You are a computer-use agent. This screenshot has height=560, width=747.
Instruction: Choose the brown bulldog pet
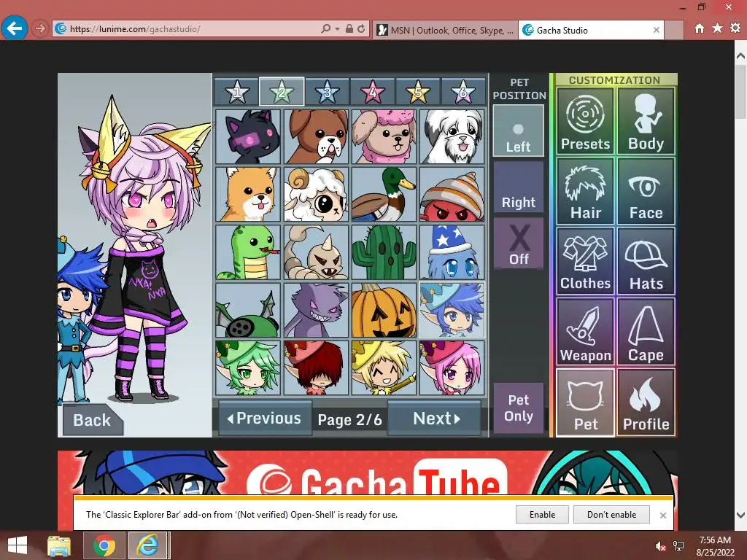tap(316, 137)
